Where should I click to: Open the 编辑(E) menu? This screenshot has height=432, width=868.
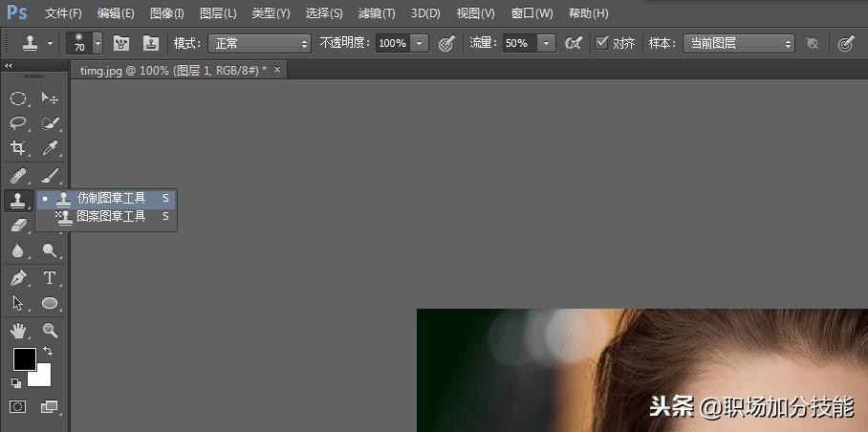point(116,13)
